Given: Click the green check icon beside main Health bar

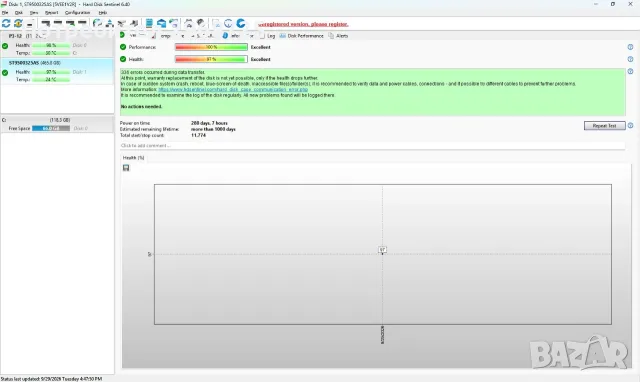Looking at the screenshot, I should (x=123, y=59).
